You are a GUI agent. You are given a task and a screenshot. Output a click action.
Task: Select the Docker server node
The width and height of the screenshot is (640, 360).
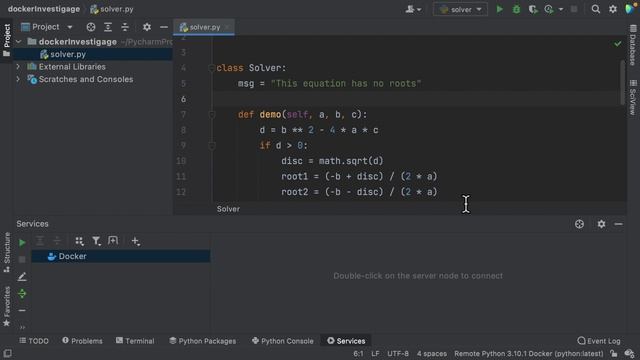coord(121,256)
